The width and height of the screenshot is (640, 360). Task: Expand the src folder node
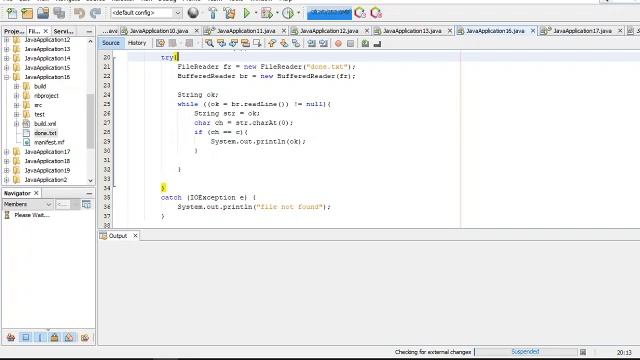16,105
